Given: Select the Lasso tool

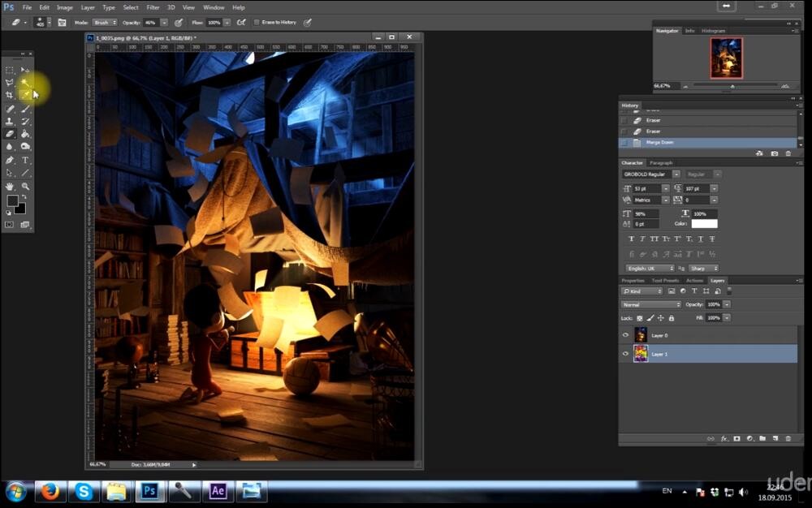Looking at the screenshot, I should (x=9, y=82).
